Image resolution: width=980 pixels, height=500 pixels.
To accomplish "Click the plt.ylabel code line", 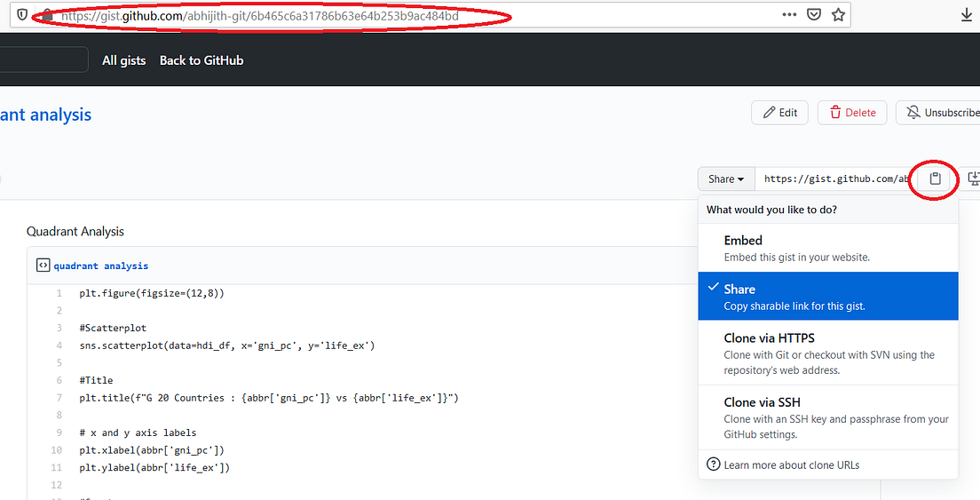I will tap(154, 467).
